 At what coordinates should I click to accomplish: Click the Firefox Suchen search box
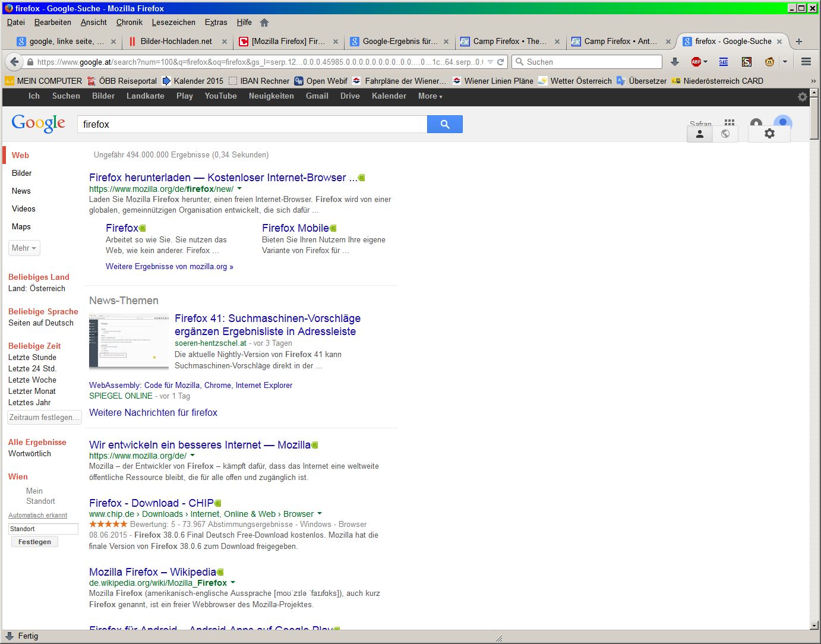pos(587,62)
